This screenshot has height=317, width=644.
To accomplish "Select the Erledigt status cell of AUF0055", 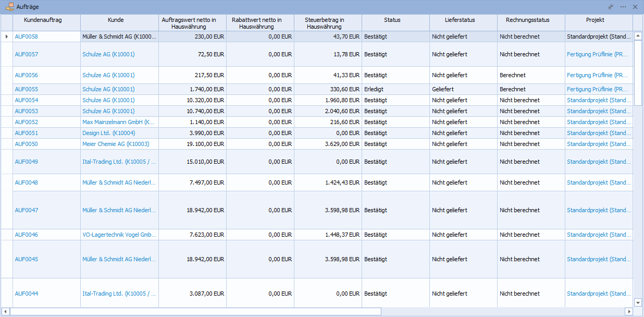I will pyautogui.click(x=374, y=89).
